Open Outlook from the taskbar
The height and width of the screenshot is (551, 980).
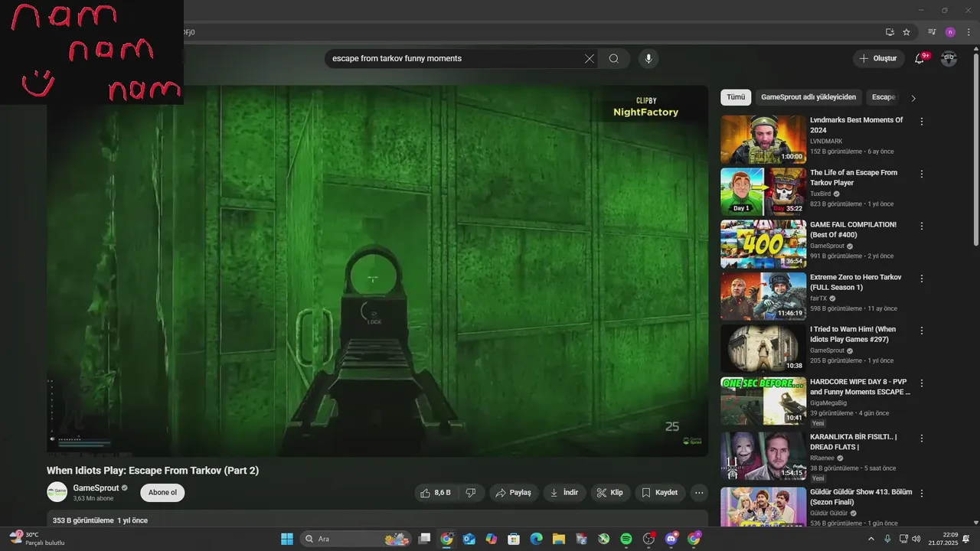coord(469,539)
